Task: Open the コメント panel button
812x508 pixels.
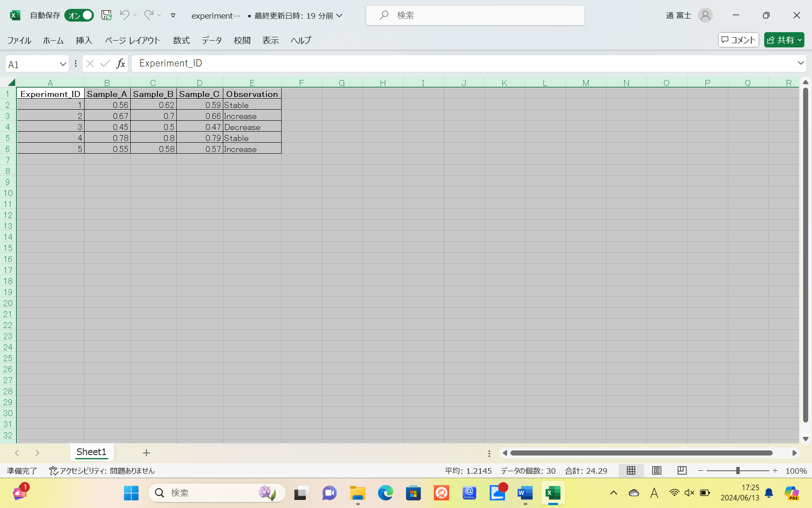Action: point(738,39)
